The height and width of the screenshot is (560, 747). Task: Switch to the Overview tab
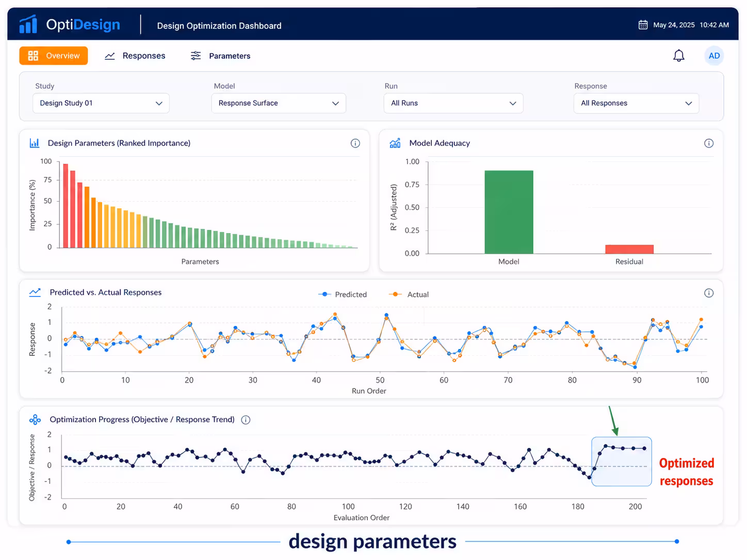54,56
